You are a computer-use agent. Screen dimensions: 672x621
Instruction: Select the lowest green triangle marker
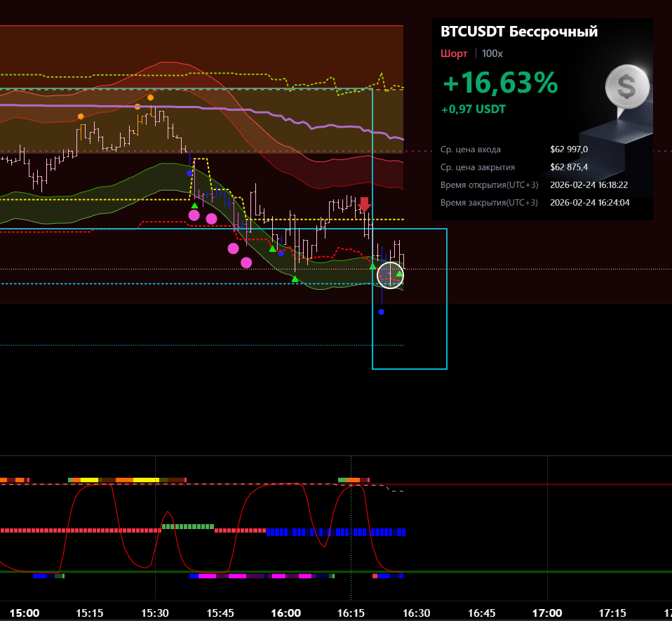pyautogui.click(x=295, y=279)
